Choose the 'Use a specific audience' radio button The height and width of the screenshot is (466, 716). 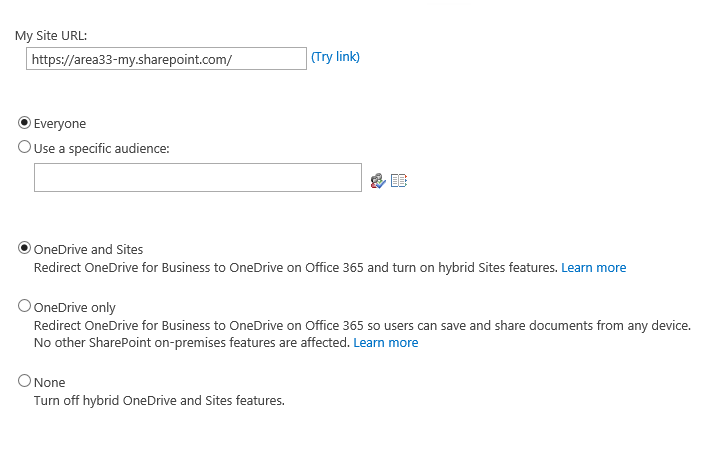point(25,147)
